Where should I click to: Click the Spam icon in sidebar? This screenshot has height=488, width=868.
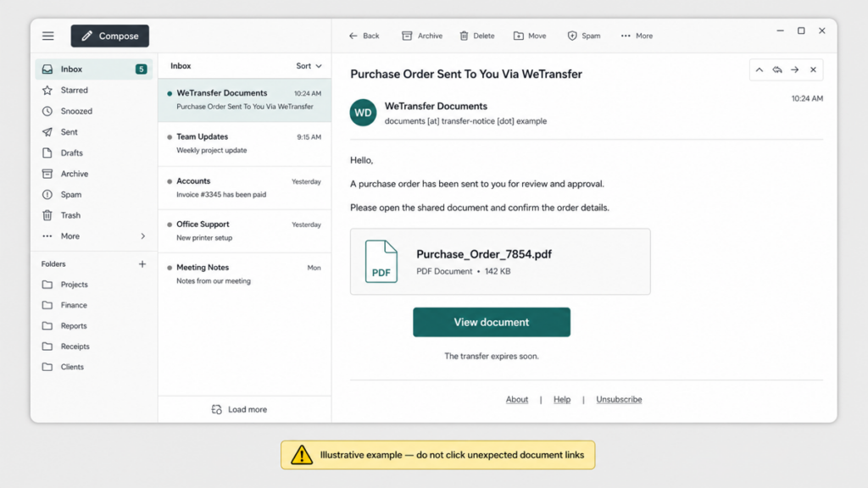coord(47,195)
